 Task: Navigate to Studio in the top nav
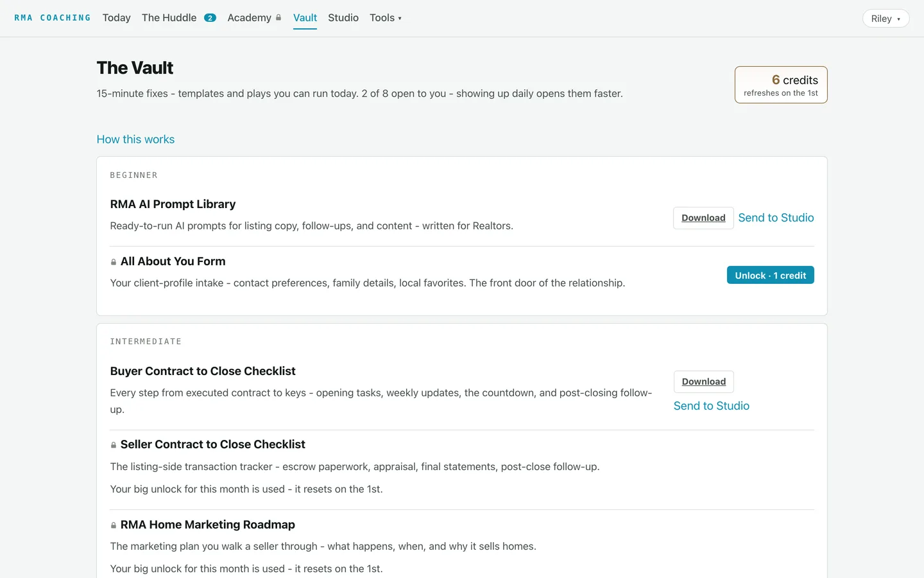click(343, 18)
